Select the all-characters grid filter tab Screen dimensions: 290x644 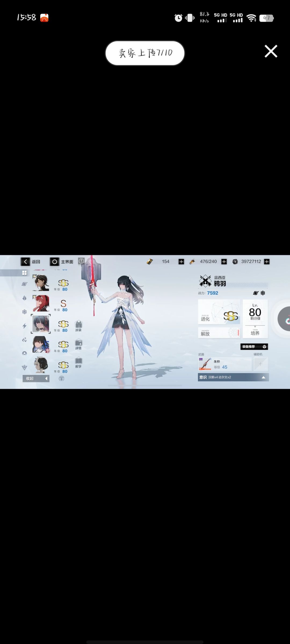coord(24,273)
